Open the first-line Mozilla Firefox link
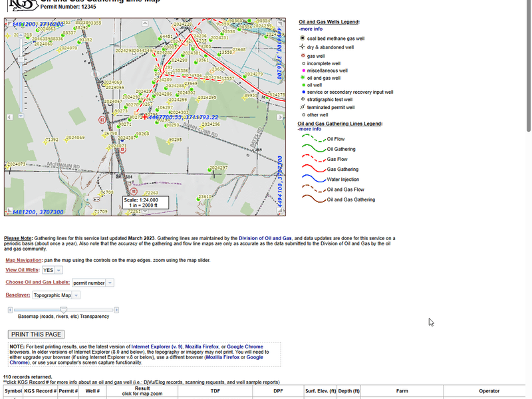The height and width of the screenshot is (399, 532). (201, 346)
